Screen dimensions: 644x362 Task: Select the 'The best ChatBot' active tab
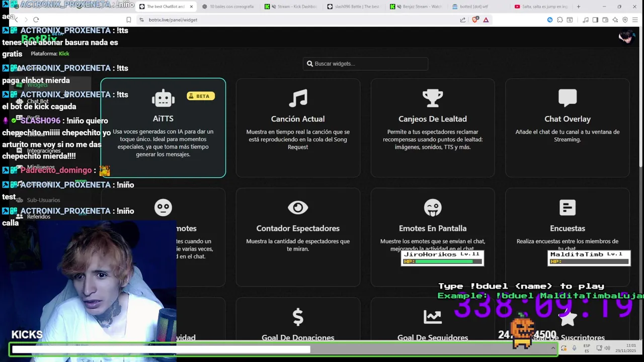coord(166,7)
